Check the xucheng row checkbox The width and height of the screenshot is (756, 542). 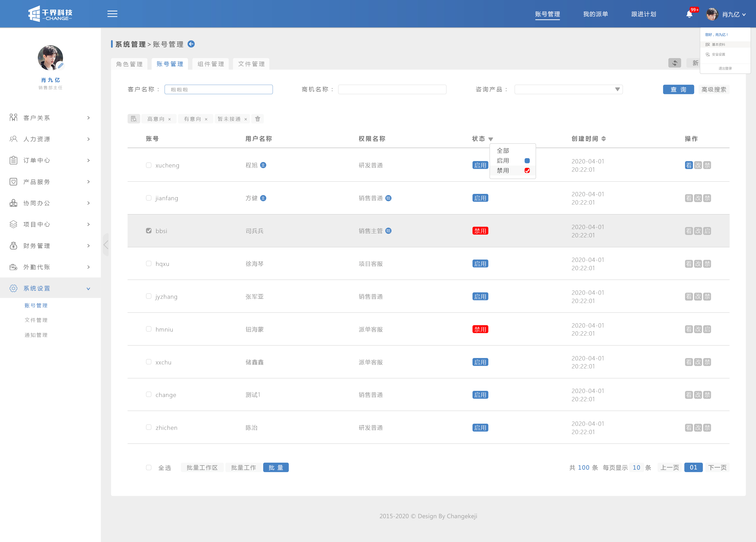pyautogui.click(x=149, y=165)
